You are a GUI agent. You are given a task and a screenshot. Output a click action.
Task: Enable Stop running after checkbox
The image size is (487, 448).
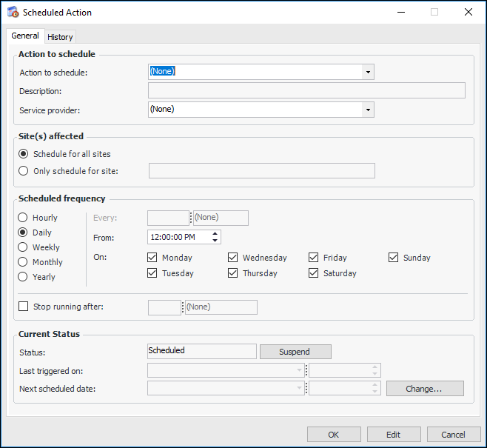[x=23, y=307]
